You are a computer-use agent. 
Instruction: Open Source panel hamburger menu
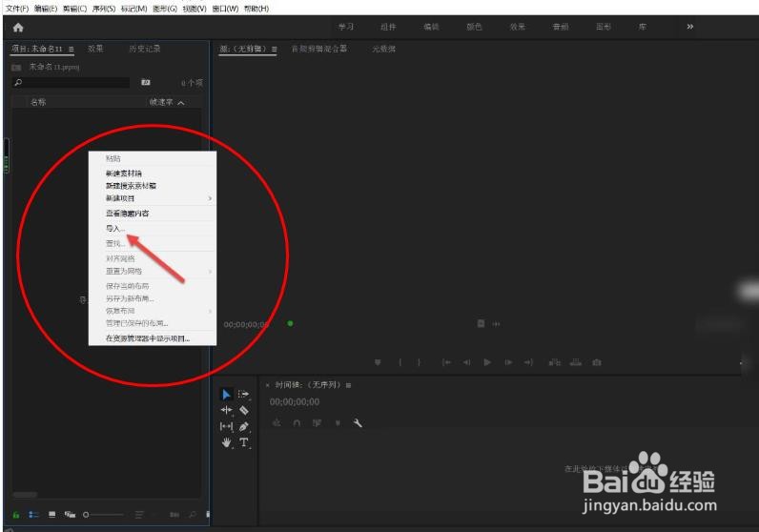tap(275, 49)
